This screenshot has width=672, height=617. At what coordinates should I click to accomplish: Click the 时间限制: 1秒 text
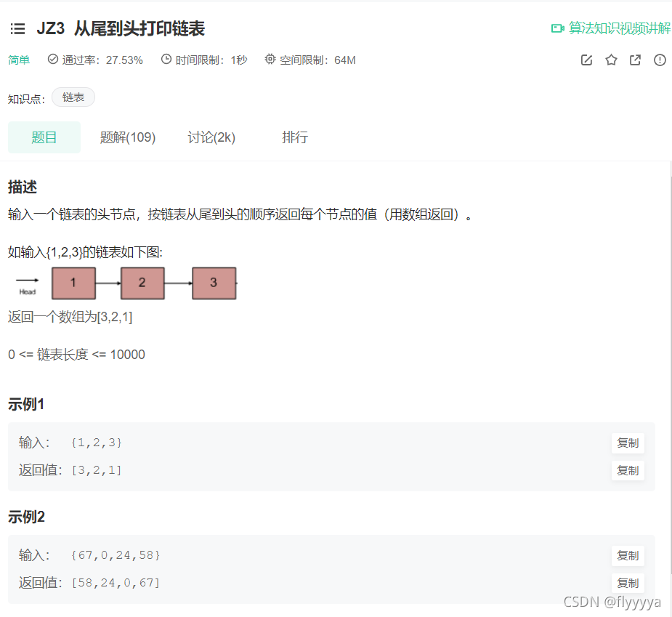(211, 60)
